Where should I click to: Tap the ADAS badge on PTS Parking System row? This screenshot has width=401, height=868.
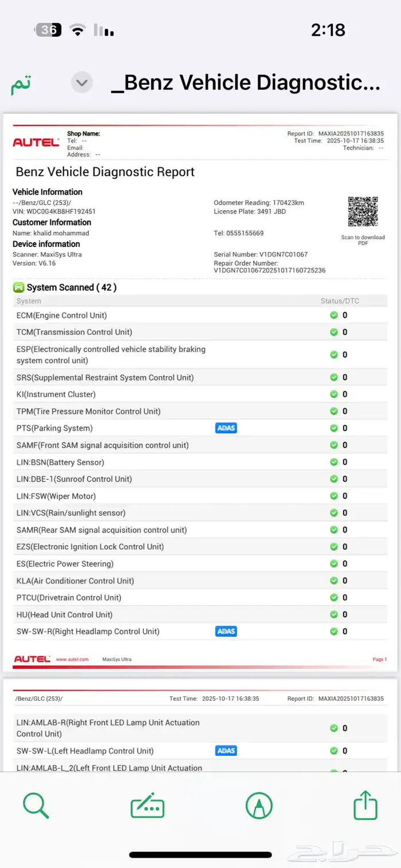tap(226, 428)
